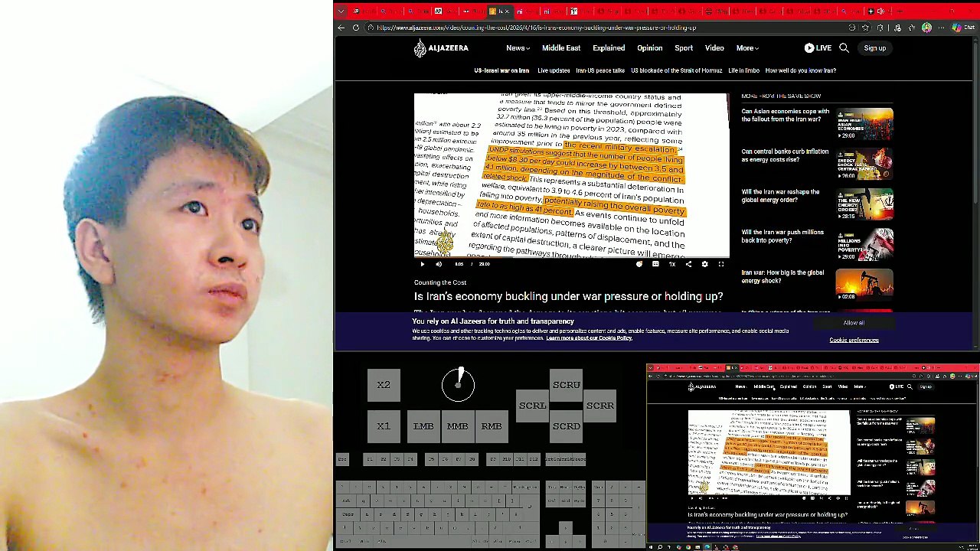Open the Middle East section
The image size is (980, 551).
click(561, 48)
